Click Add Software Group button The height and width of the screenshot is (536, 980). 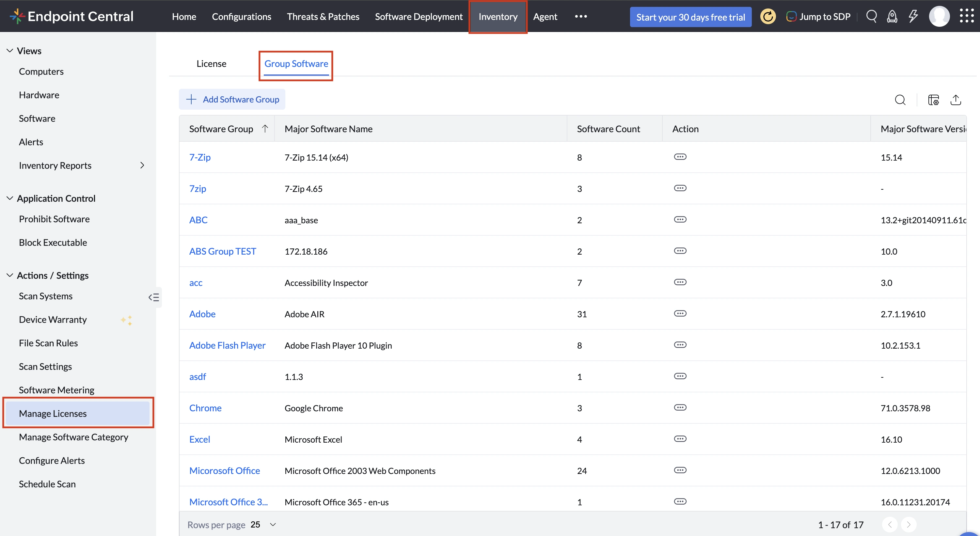pyautogui.click(x=232, y=99)
